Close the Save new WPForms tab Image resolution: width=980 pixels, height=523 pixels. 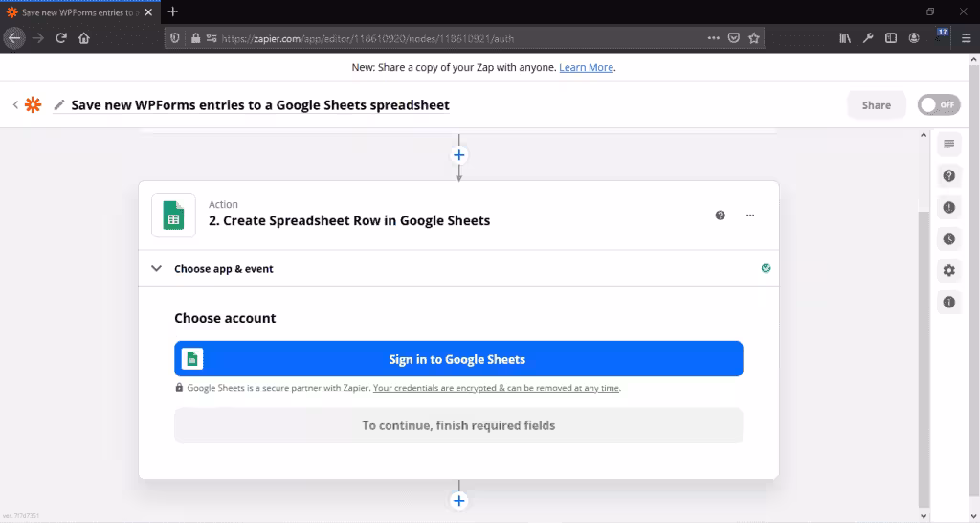148,11
